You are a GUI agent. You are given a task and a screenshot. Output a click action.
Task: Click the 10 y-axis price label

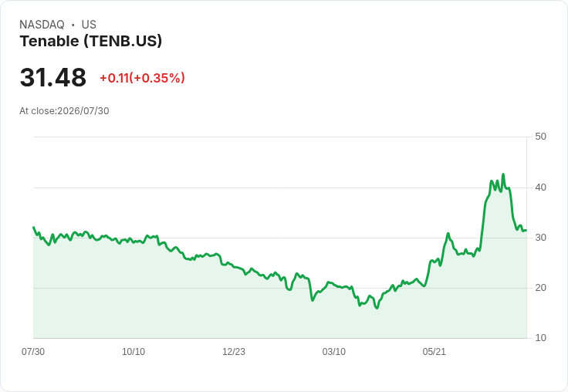(540, 338)
